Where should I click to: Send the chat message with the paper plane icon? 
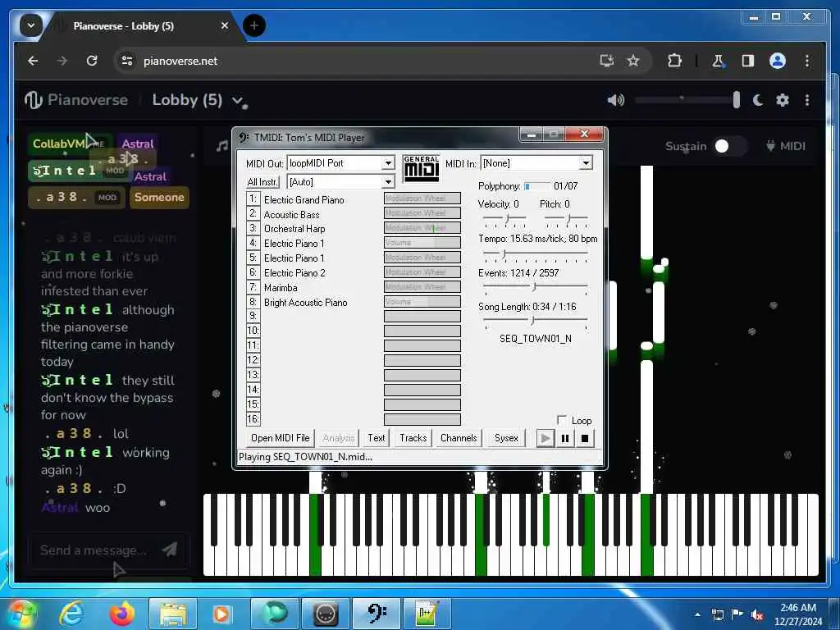pyautogui.click(x=170, y=549)
